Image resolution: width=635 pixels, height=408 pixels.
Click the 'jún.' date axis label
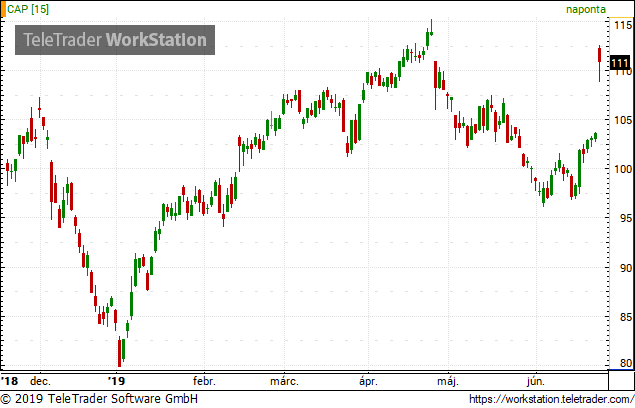pos(536,382)
